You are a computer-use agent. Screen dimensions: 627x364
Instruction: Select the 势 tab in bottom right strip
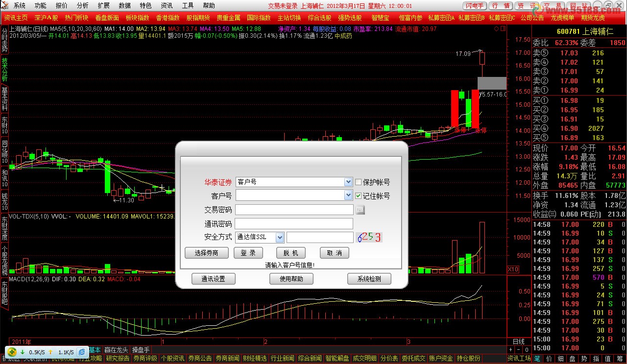coord(584,359)
